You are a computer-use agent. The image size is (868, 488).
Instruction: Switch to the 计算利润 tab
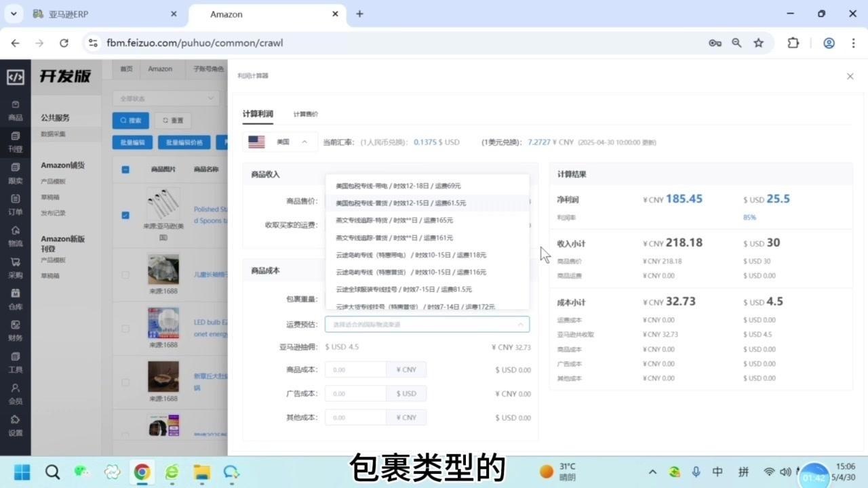(x=258, y=114)
